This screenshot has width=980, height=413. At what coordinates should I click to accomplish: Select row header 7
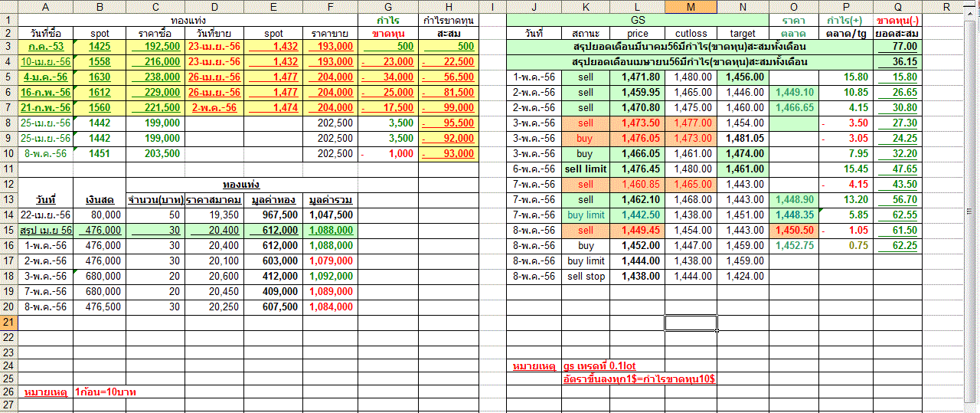pyautogui.click(x=8, y=107)
